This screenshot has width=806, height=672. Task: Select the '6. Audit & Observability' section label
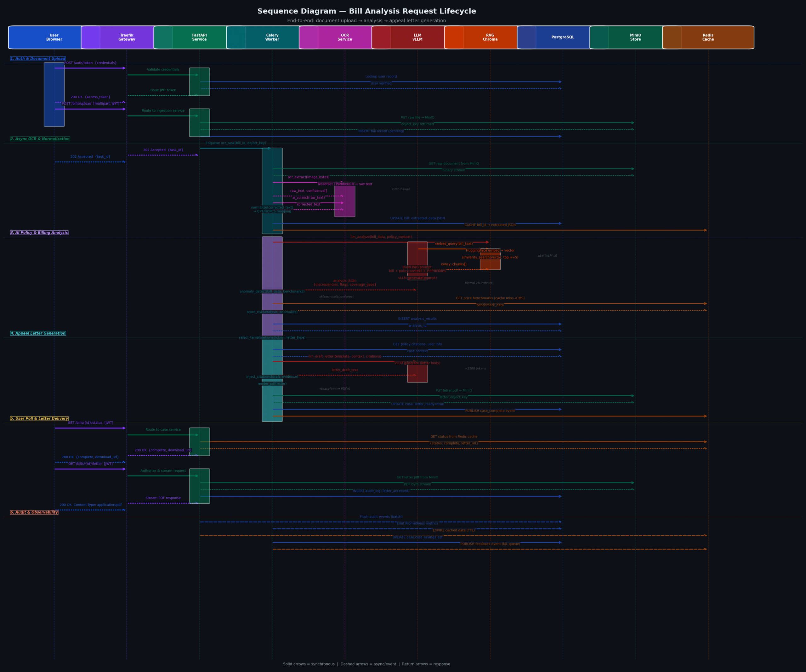coord(34,512)
